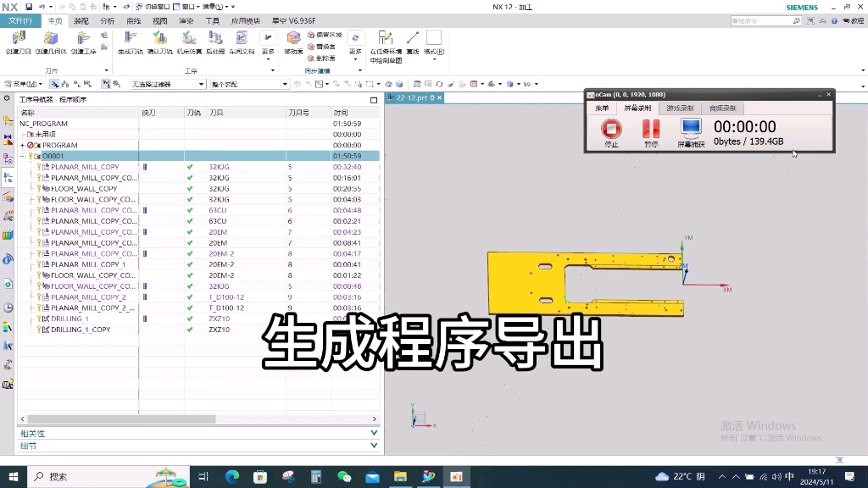Toggle the lamp icon beside DRILLING_1
868x488 pixels.
click(38, 318)
